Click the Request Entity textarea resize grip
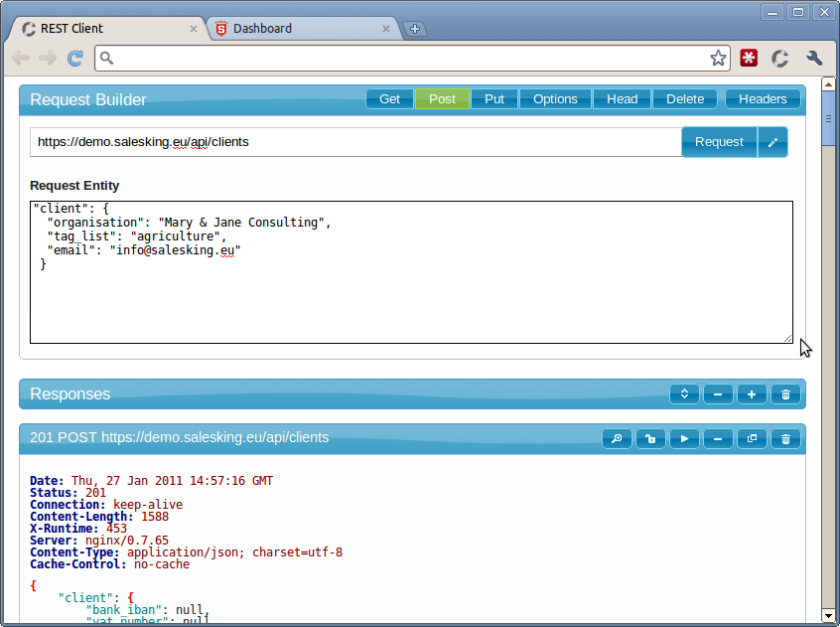The width and height of the screenshot is (840, 627). (787, 338)
